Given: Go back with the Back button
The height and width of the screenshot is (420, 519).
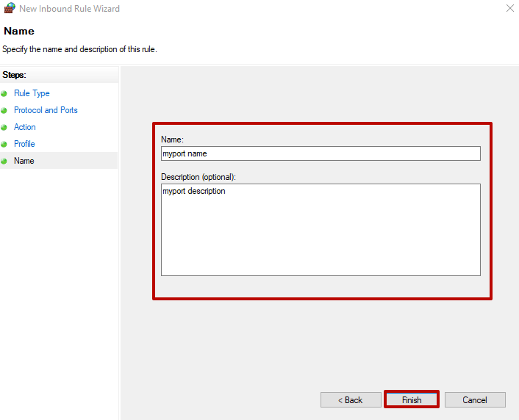Looking at the screenshot, I should 351,399.
